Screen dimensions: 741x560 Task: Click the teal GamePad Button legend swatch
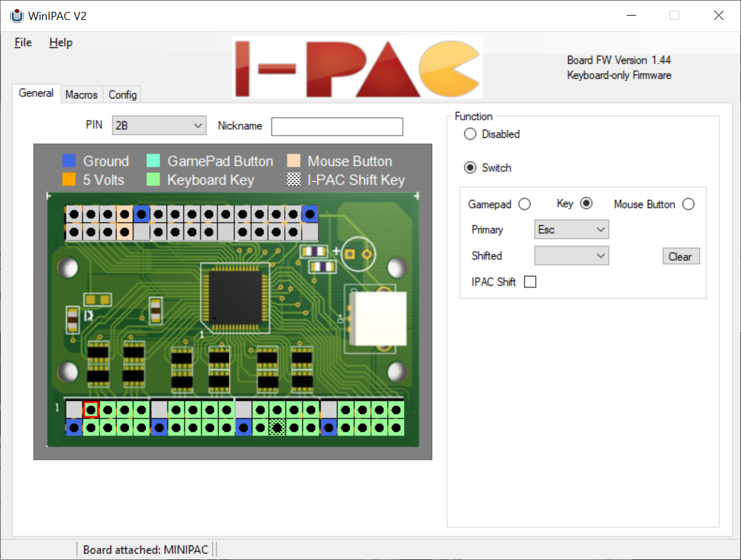[x=153, y=160]
